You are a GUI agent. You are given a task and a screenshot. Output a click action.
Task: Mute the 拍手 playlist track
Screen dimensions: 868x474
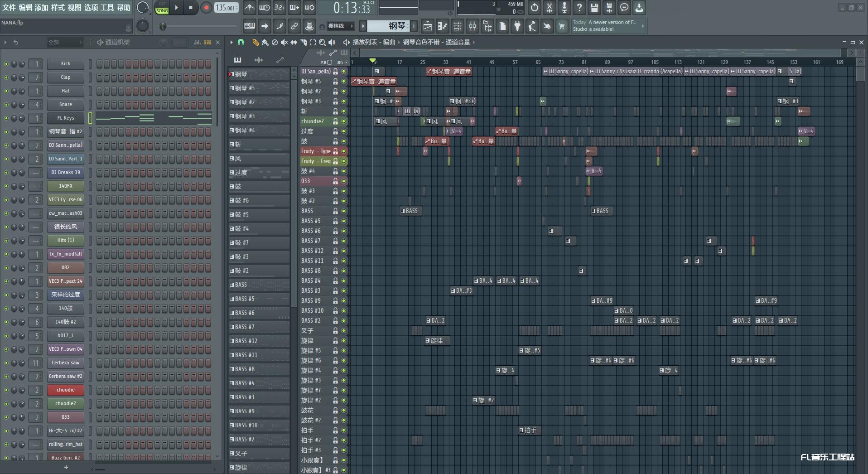click(343, 430)
